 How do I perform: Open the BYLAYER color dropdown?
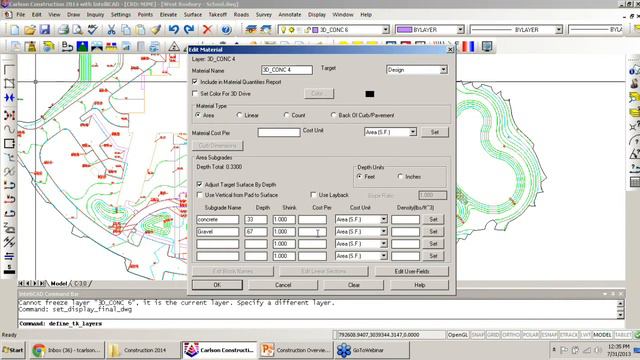coord(460,30)
